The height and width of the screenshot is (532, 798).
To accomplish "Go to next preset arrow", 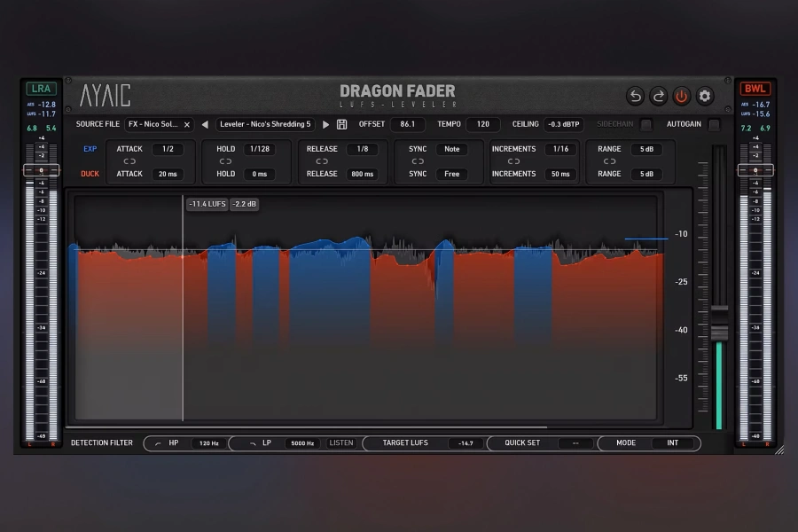I will (325, 125).
